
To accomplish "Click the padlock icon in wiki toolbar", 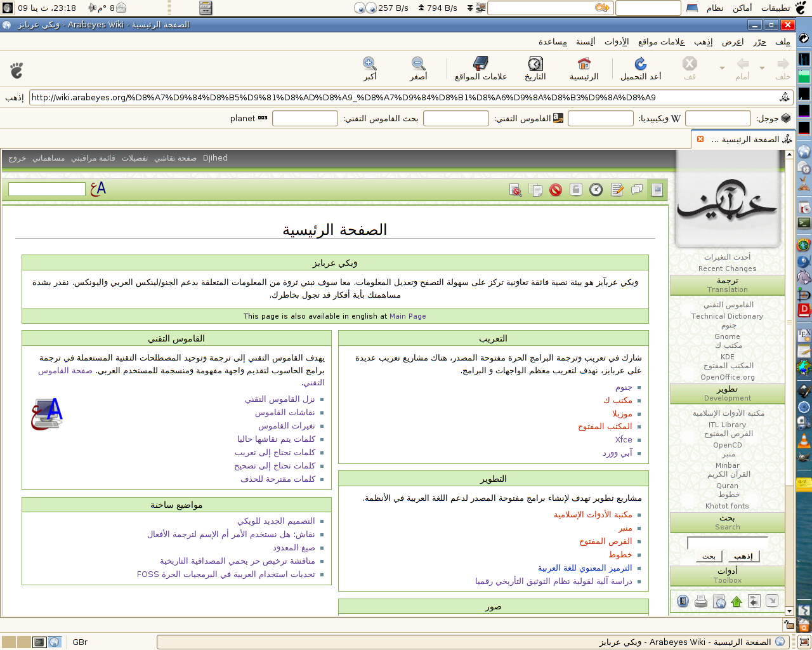I will click(576, 190).
